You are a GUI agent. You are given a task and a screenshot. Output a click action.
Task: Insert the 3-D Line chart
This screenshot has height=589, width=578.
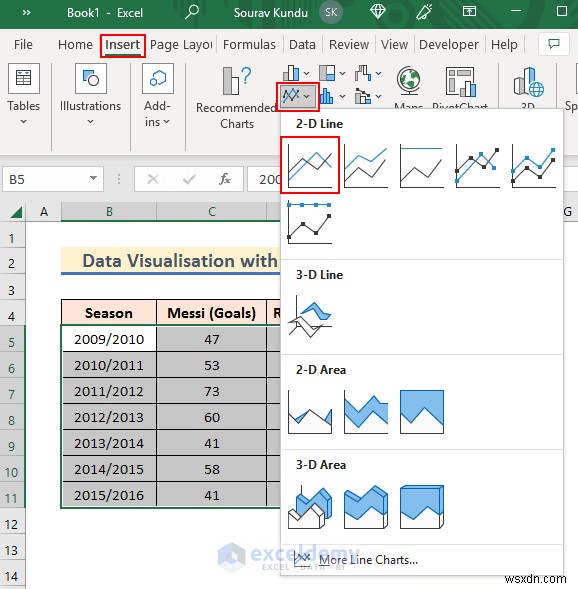[310, 317]
